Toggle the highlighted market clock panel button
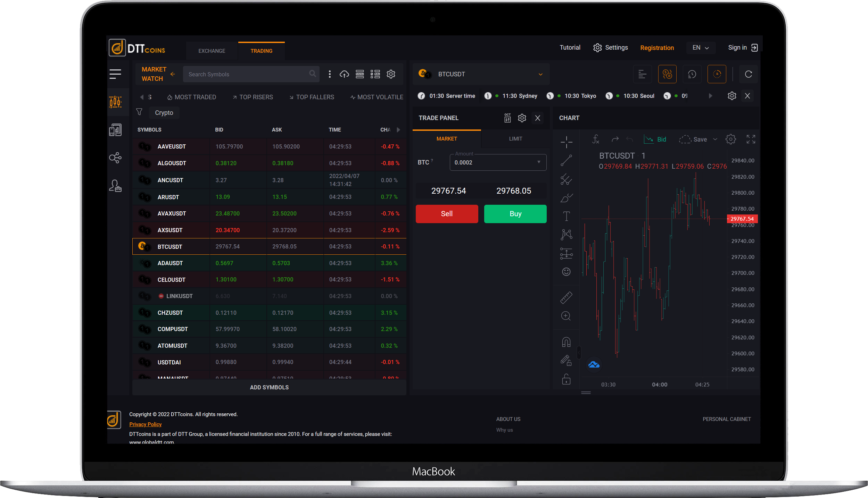 coord(717,74)
